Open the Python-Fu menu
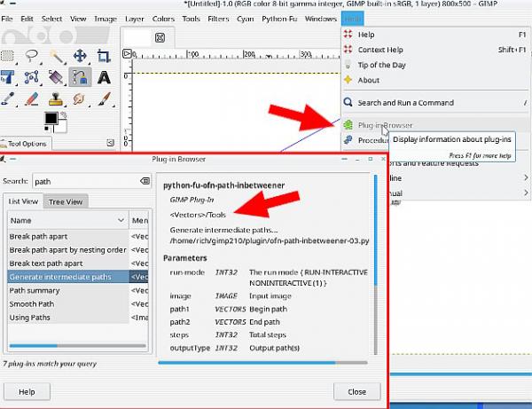532x409 pixels. tap(279, 19)
